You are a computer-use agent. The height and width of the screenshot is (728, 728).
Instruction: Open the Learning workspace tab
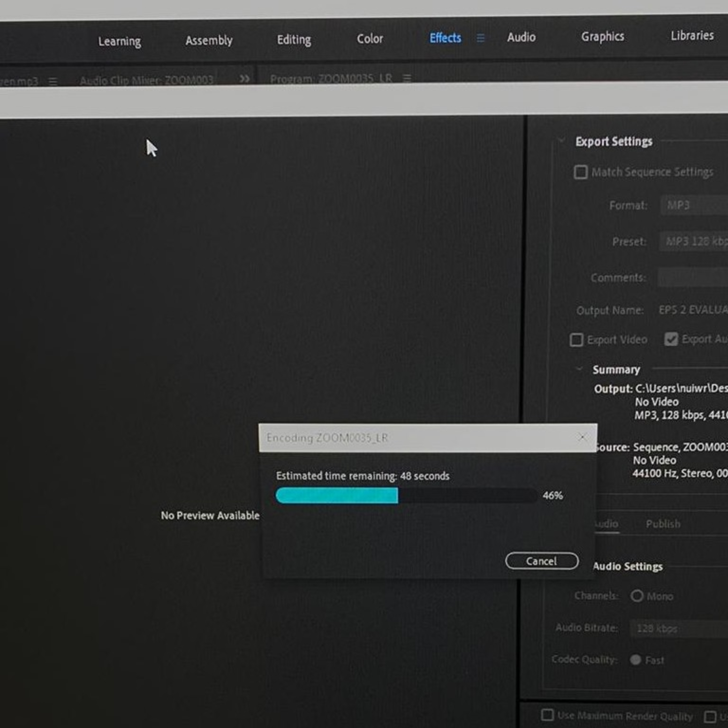pos(119,41)
